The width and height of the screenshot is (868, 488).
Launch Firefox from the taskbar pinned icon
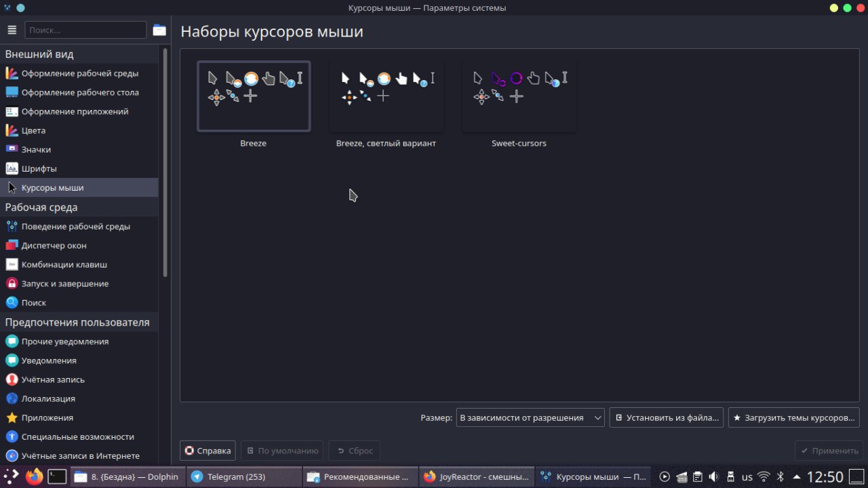point(34,476)
